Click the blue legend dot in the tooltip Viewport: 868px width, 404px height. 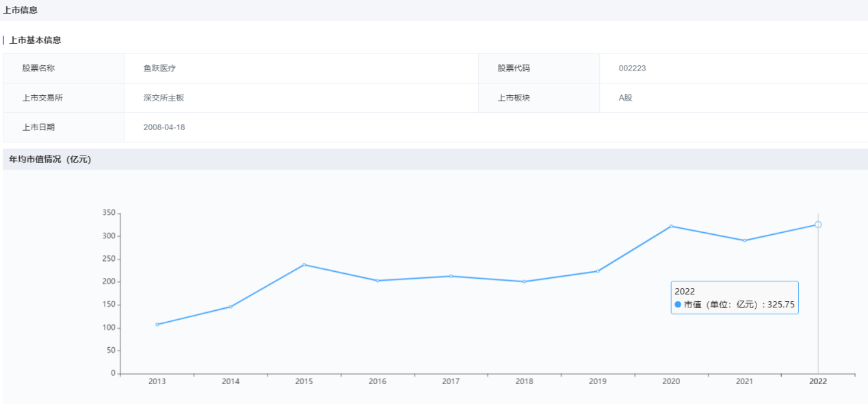point(678,305)
